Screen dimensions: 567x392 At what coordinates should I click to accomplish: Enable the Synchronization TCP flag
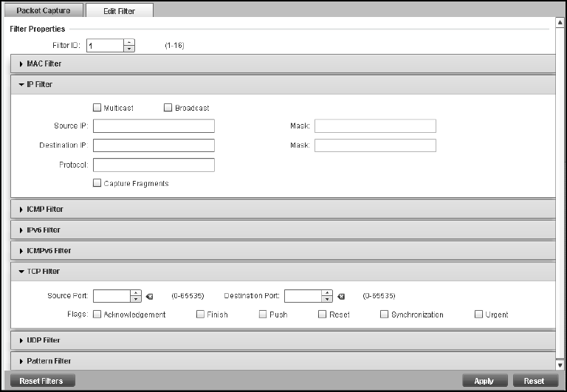point(385,314)
